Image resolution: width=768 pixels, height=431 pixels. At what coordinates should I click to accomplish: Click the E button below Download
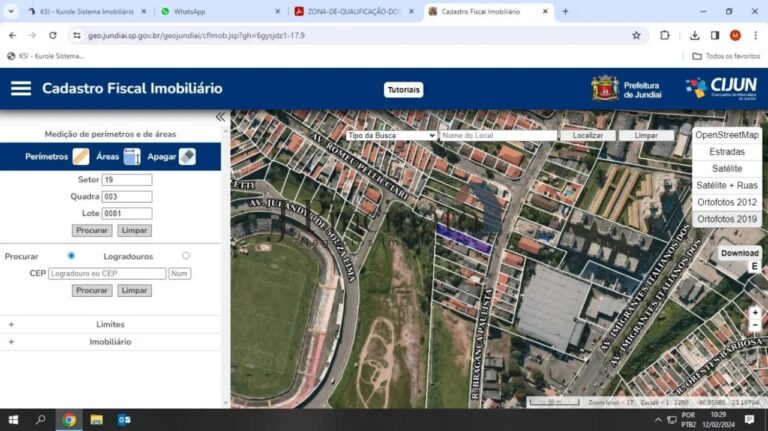pyautogui.click(x=754, y=266)
